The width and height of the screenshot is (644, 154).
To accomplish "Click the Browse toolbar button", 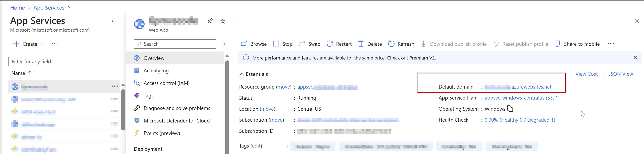I will point(253,44).
